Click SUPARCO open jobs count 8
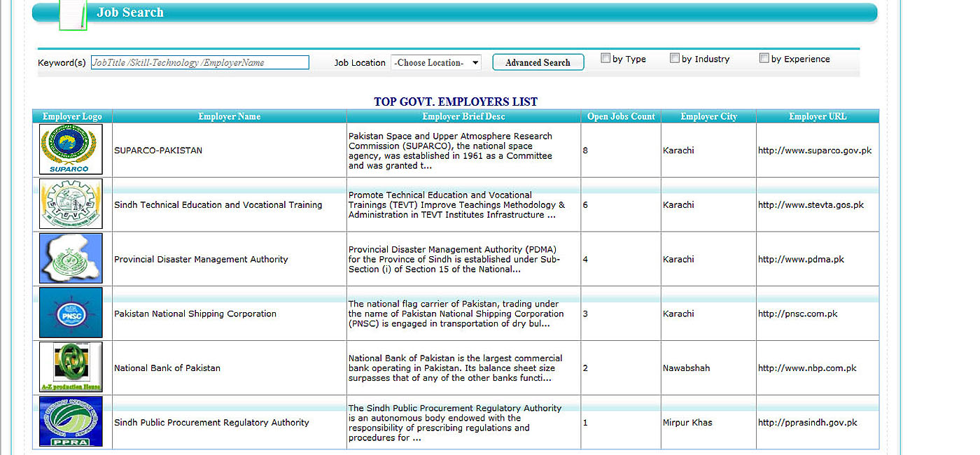Image resolution: width=980 pixels, height=455 pixels. (585, 150)
